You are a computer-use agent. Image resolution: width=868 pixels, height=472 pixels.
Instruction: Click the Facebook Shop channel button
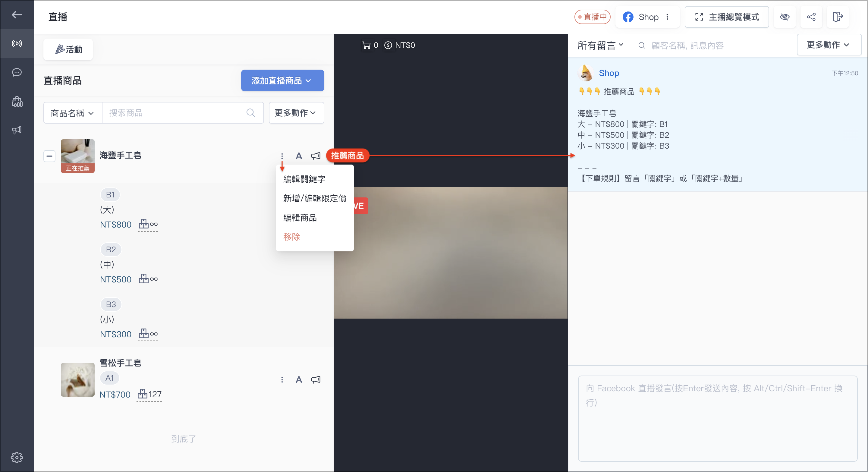[x=647, y=17]
